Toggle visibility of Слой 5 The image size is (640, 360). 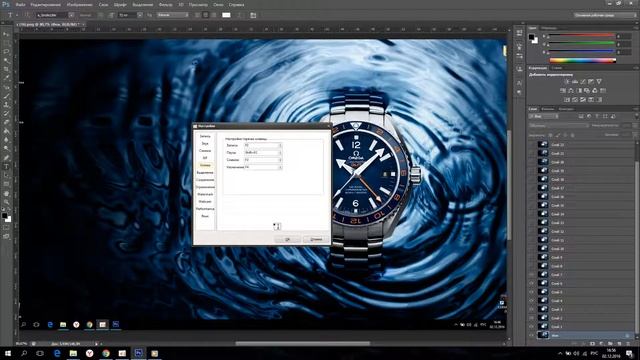pyautogui.click(x=531, y=292)
